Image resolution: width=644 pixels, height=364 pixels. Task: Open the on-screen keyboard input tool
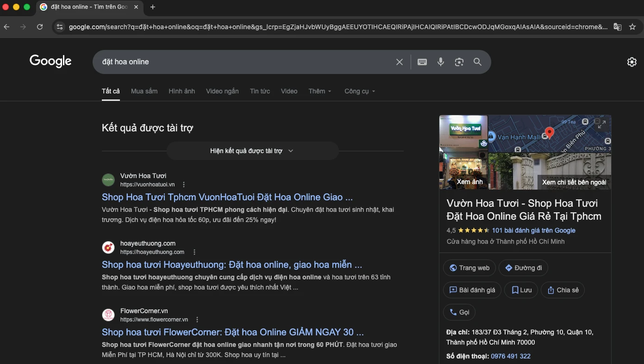(x=422, y=62)
